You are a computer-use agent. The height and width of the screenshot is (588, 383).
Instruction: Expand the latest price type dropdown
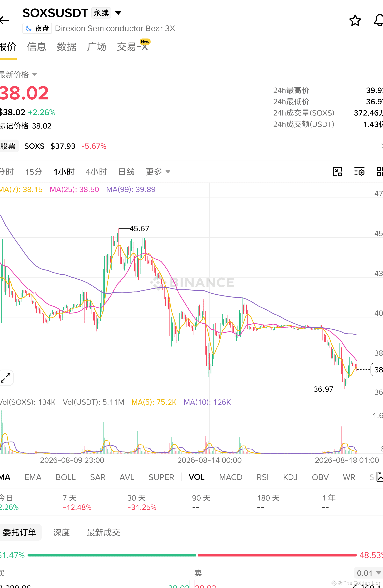click(35, 74)
